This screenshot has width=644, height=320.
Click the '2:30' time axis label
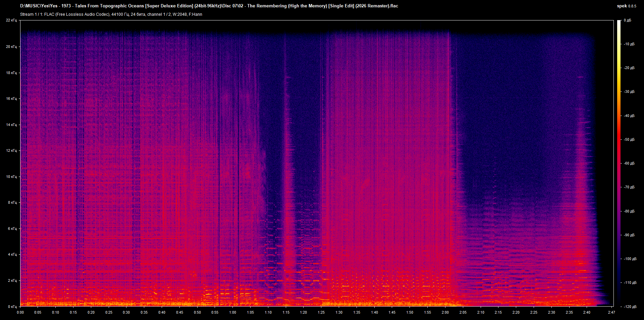click(551, 312)
